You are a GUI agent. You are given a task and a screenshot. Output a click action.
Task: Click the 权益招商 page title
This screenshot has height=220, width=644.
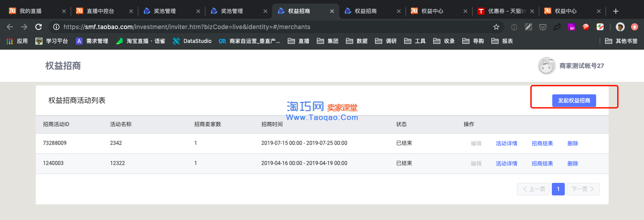click(63, 66)
